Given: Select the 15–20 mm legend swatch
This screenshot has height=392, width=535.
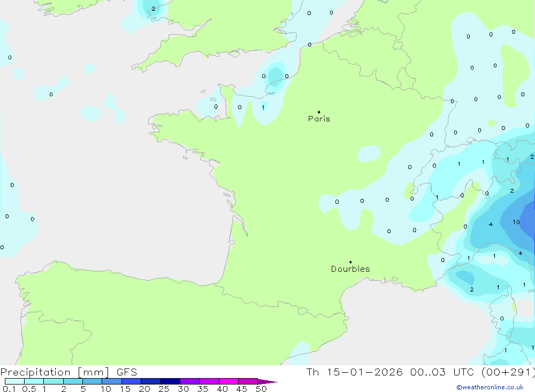Looking at the screenshot, I should click(132, 381).
